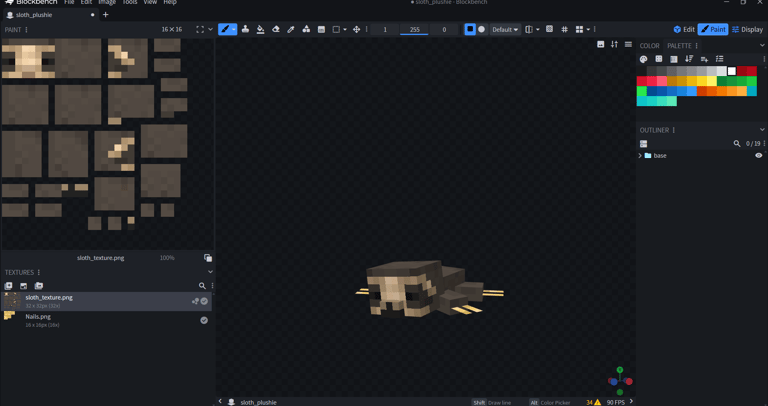
Task: Click the create texture icon
Action: [x=8, y=286]
